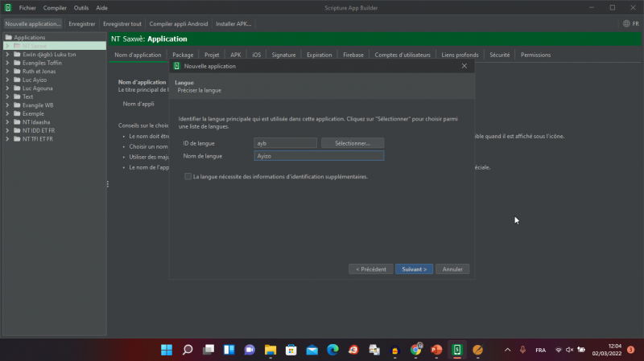Expand the NT IDD ET FR node
Screen dimensions: 644x361
click(x=7, y=130)
